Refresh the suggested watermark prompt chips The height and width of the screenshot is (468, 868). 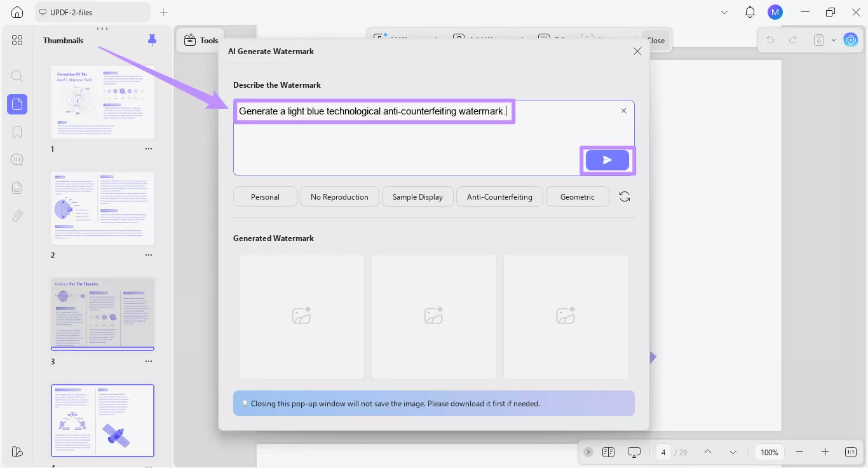[625, 196]
